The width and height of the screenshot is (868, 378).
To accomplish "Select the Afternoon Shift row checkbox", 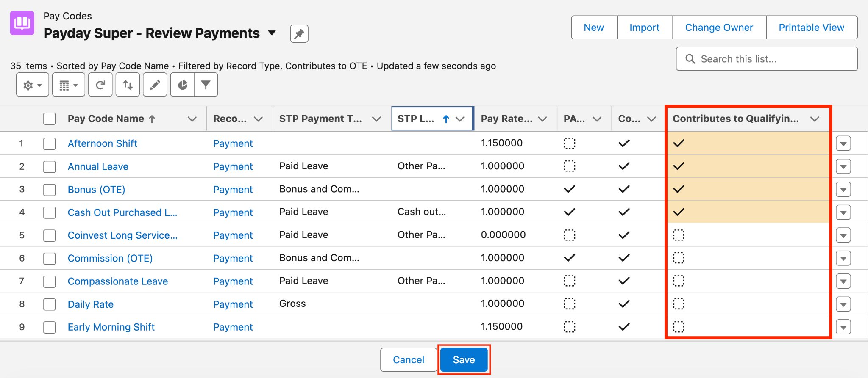I will tap(50, 143).
